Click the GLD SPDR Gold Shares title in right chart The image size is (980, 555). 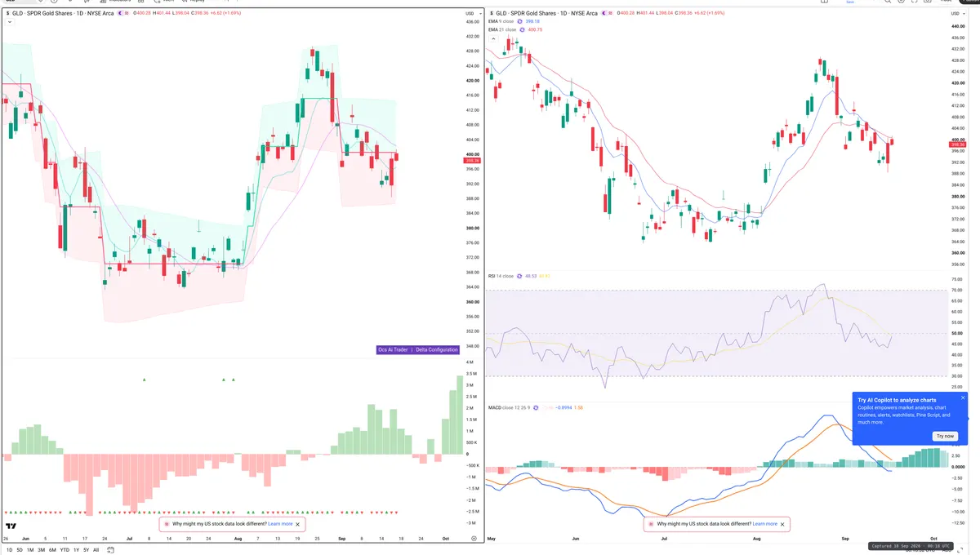click(x=546, y=14)
